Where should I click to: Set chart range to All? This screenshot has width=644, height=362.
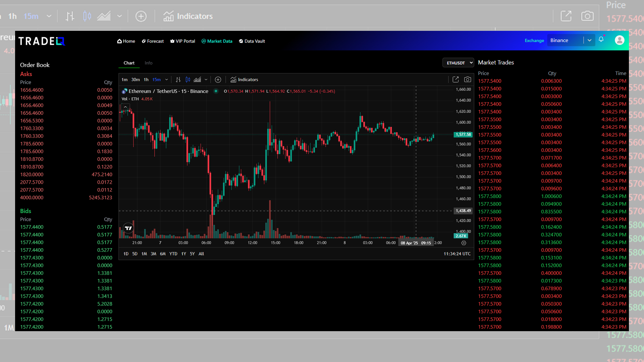(x=201, y=254)
